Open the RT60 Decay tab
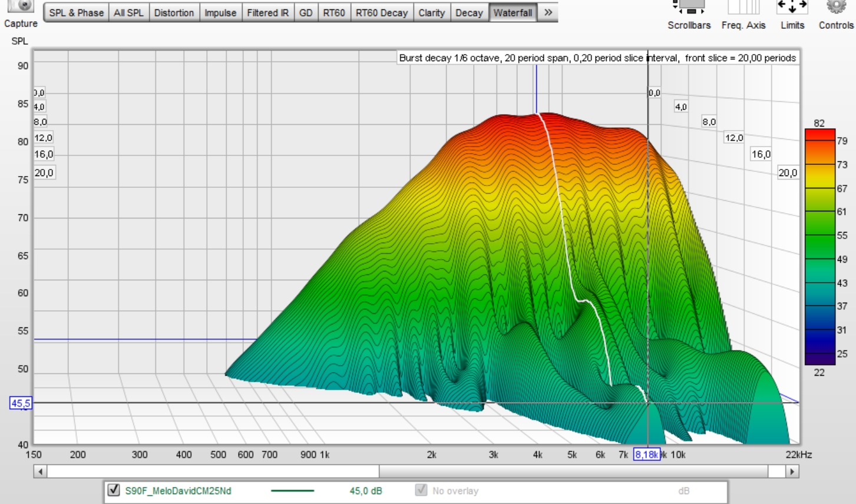This screenshot has width=856, height=504. [381, 12]
